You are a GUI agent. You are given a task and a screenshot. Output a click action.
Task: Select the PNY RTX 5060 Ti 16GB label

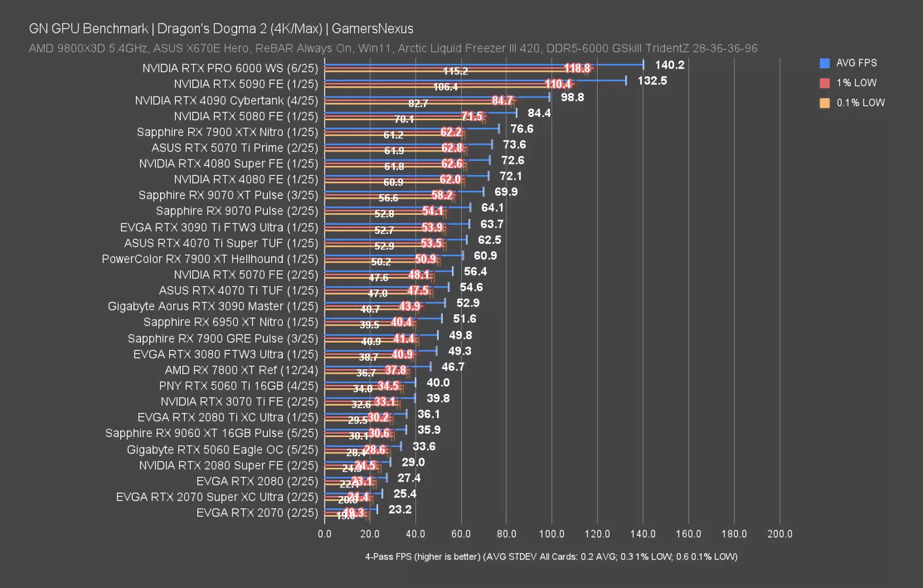pos(238,386)
